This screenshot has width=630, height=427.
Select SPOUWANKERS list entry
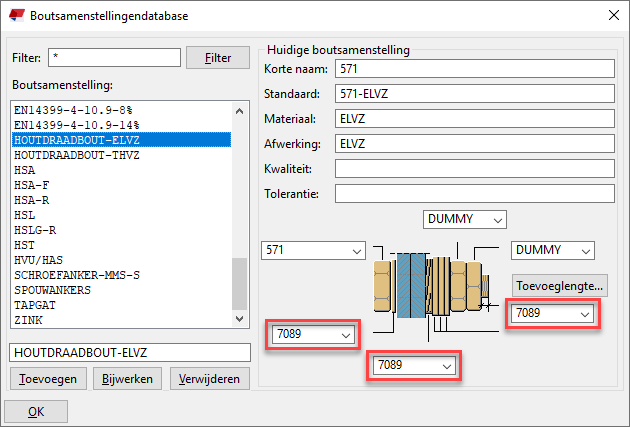(x=121, y=290)
